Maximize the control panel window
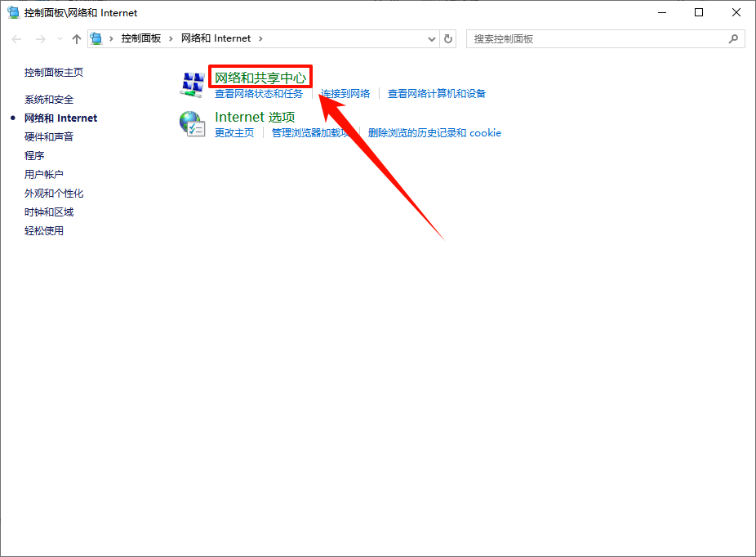Viewport: 756px width, 557px height. tap(699, 12)
